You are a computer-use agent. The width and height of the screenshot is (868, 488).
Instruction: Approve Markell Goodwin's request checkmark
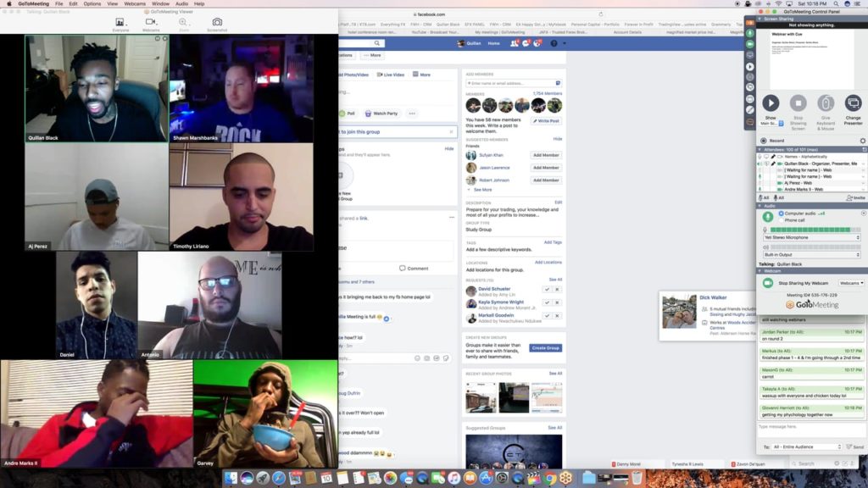[x=547, y=316]
